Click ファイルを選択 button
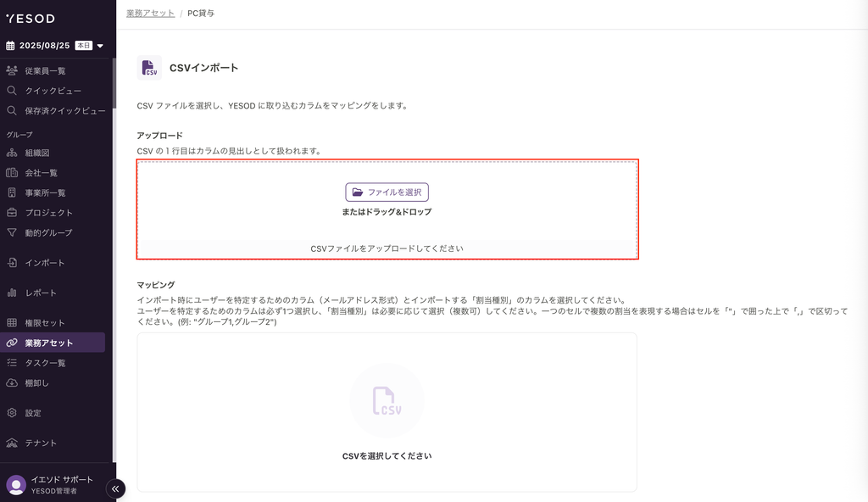 tap(387, 192)
